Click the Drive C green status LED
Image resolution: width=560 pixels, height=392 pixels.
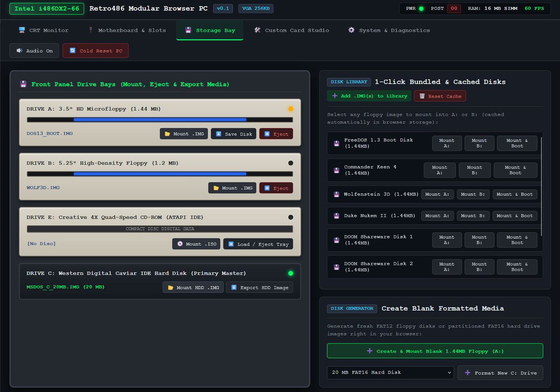pyautogui.click(x=291, y=273)
